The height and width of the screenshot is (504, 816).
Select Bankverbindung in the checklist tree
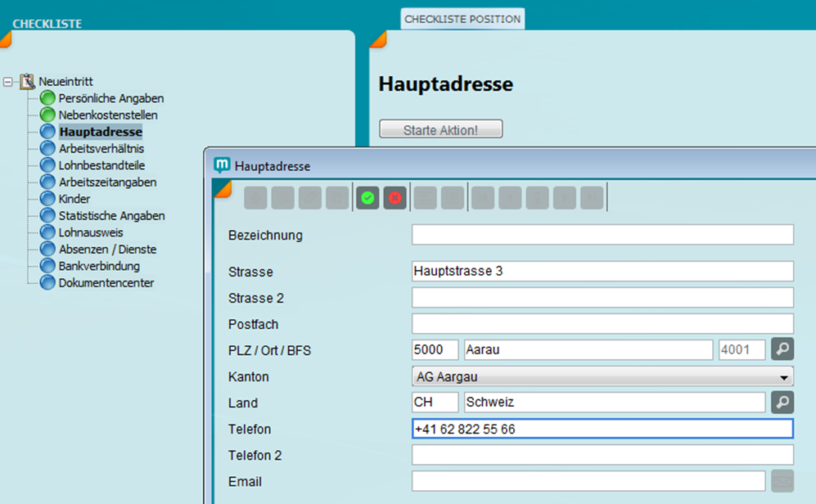(99, 266)
